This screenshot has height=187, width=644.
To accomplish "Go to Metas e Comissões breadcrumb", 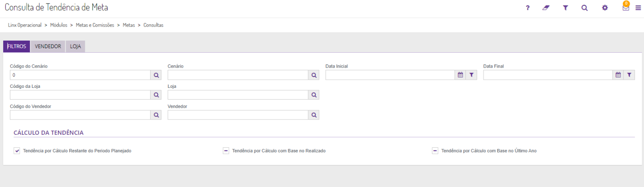I will coord(95,25).
